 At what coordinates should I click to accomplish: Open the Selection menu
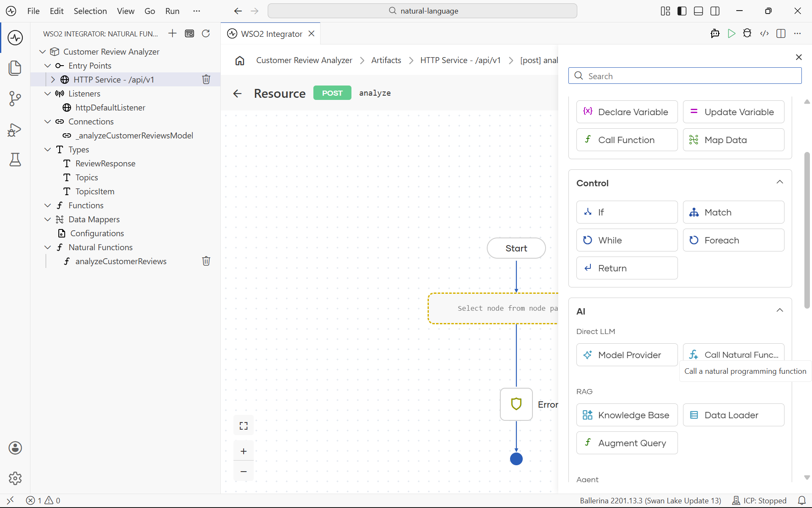90,11
